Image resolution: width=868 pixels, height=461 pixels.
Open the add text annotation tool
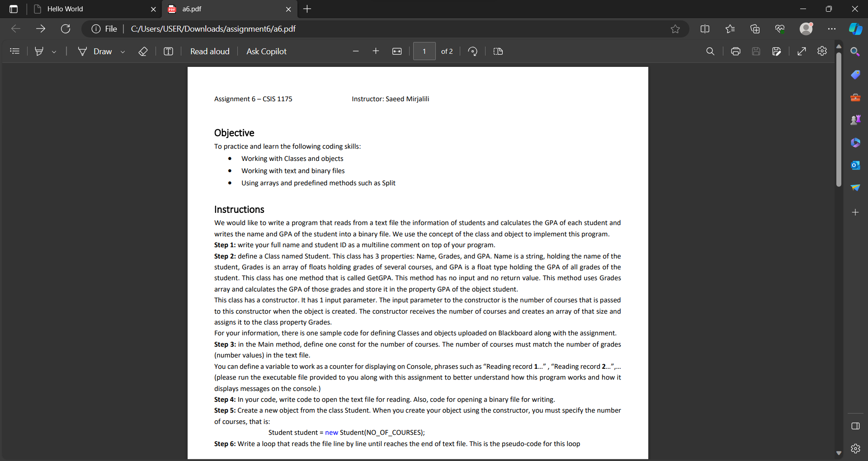pyautogui.click(x=168, y=51)
